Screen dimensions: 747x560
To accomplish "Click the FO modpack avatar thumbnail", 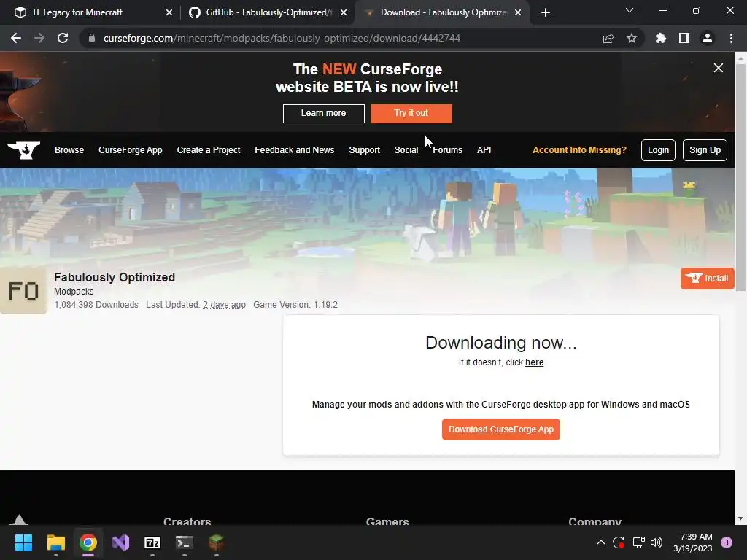I will coord(23,290).
